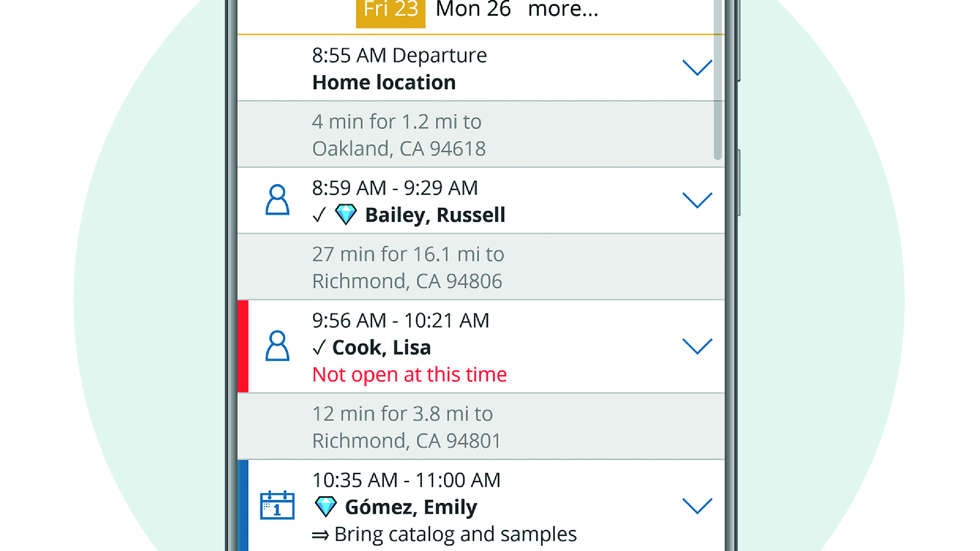Click the person icon beside Bailey, Russell
This screenshot has height=551, width=980.
[277, 200]
